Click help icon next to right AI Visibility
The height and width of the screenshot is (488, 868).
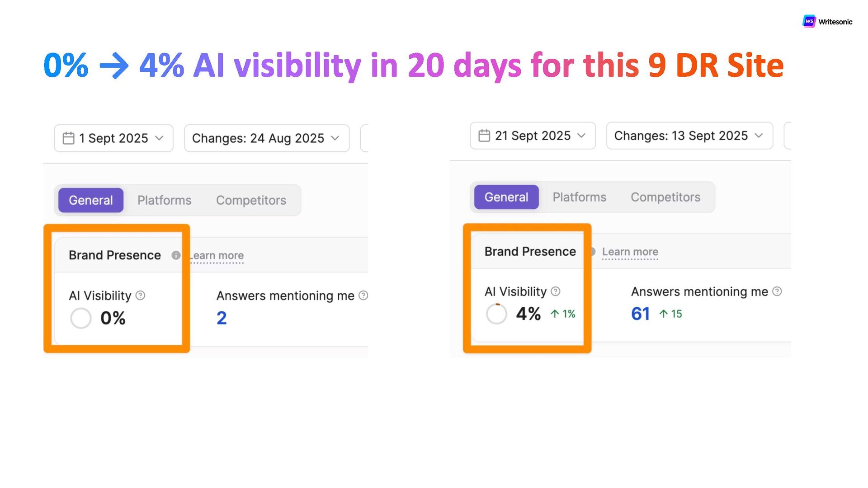click(556, 291)
